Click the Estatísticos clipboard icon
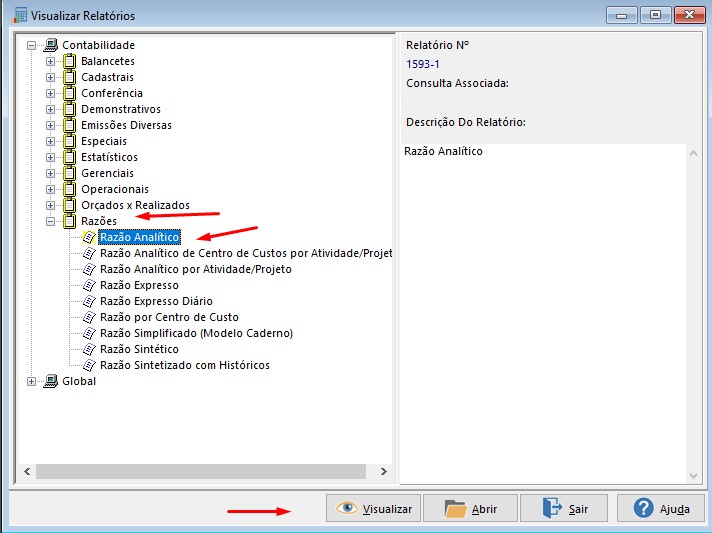The width and height of the screenshot is (712, 533). (69, 157)
